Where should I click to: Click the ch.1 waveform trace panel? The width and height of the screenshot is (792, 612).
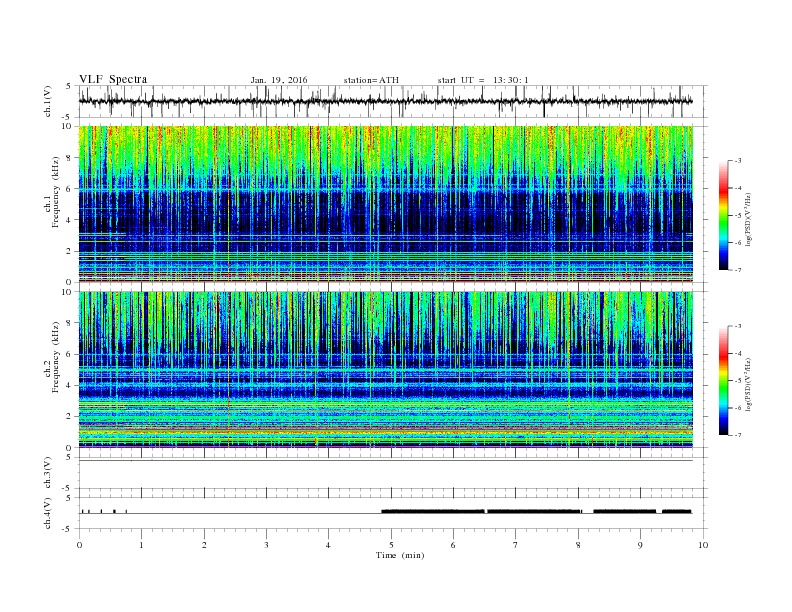[x=392, y=101]
